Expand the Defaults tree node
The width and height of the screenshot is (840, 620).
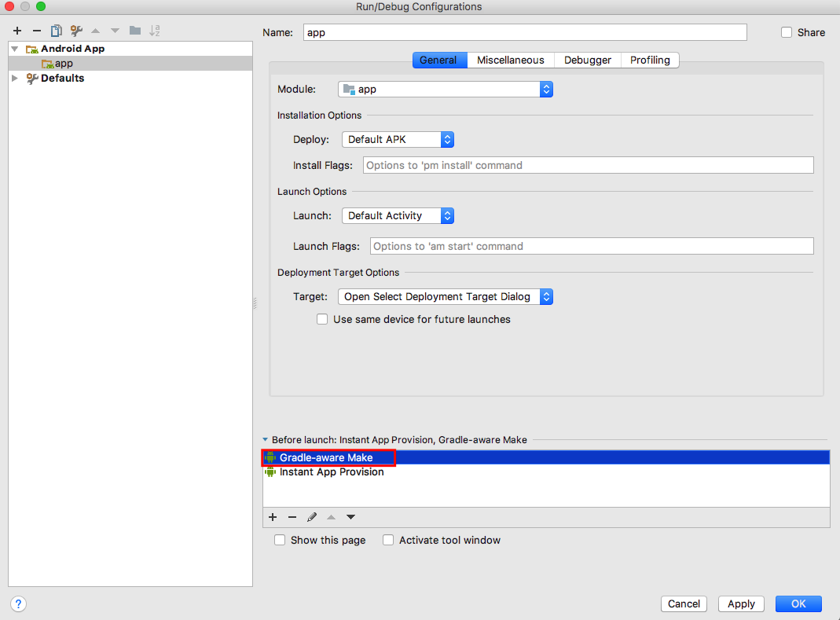(x=15, y=79)
